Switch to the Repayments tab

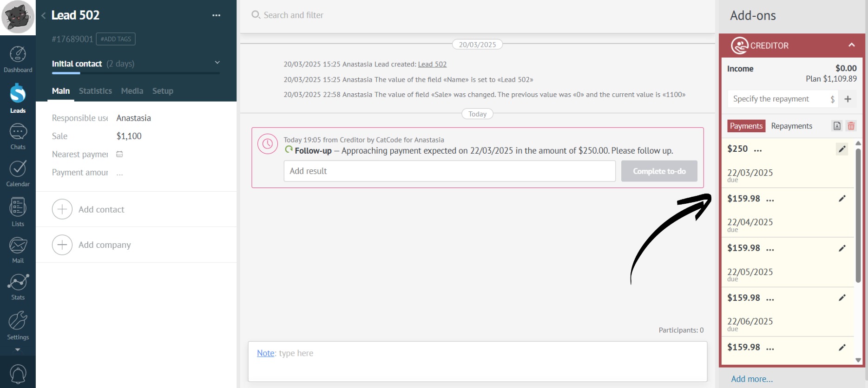point(791,126)
